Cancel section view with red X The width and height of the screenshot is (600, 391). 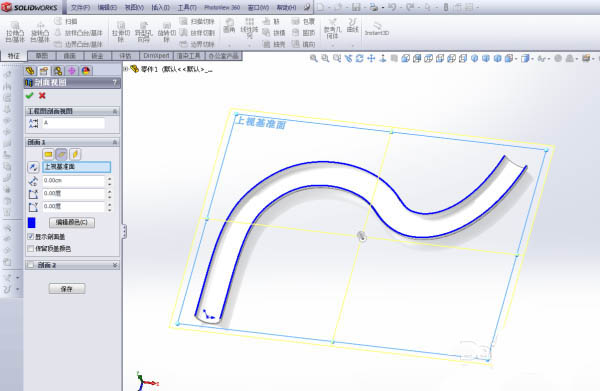42,96
